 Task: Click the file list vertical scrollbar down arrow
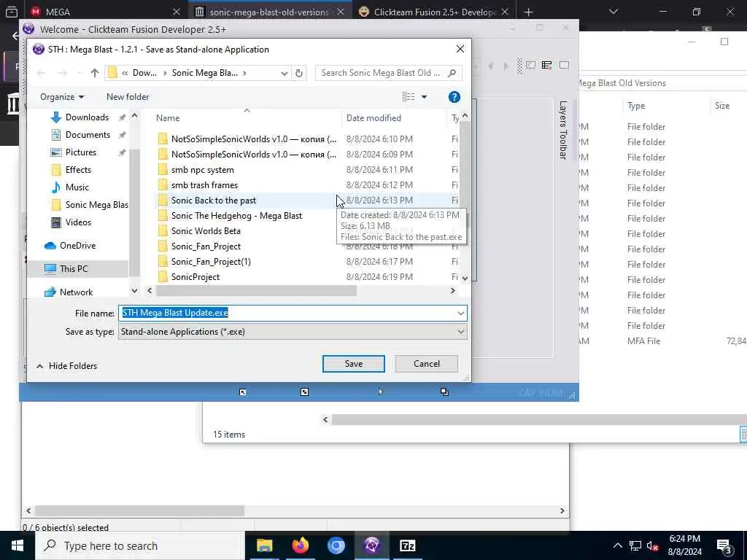click(465, 279)
